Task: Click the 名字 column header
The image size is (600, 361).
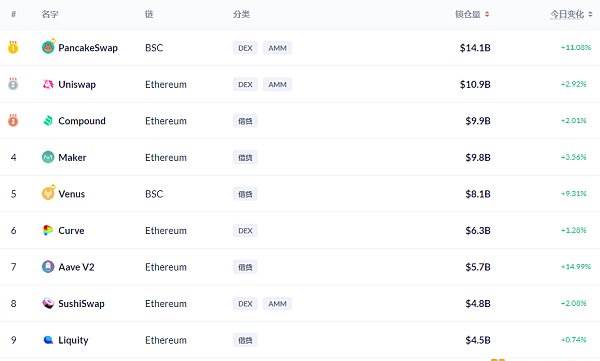Action: click(x=50, y=15)
